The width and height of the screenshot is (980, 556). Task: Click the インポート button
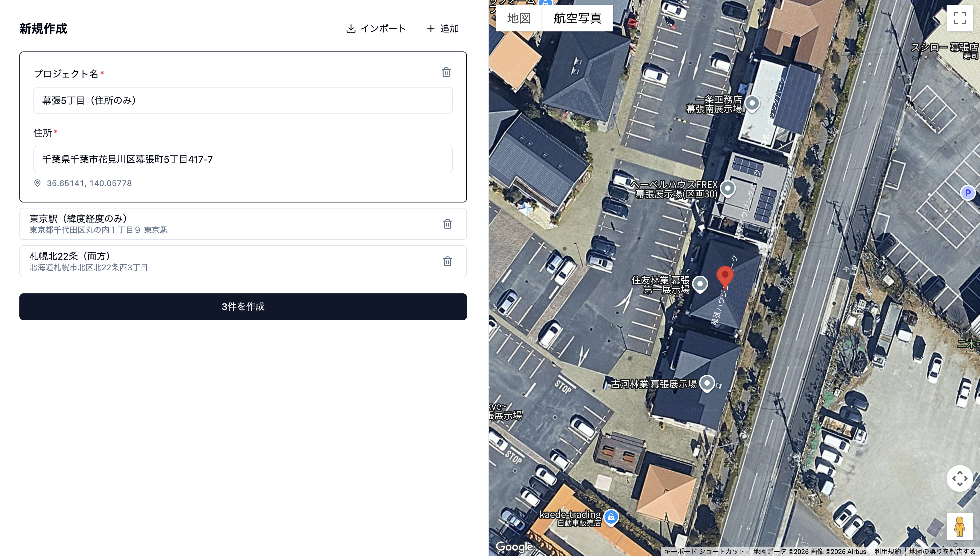coord(376,29)
